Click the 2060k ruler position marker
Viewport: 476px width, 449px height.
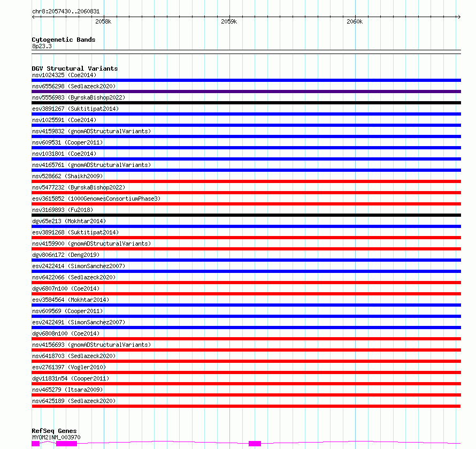click(x=355, y=21)
